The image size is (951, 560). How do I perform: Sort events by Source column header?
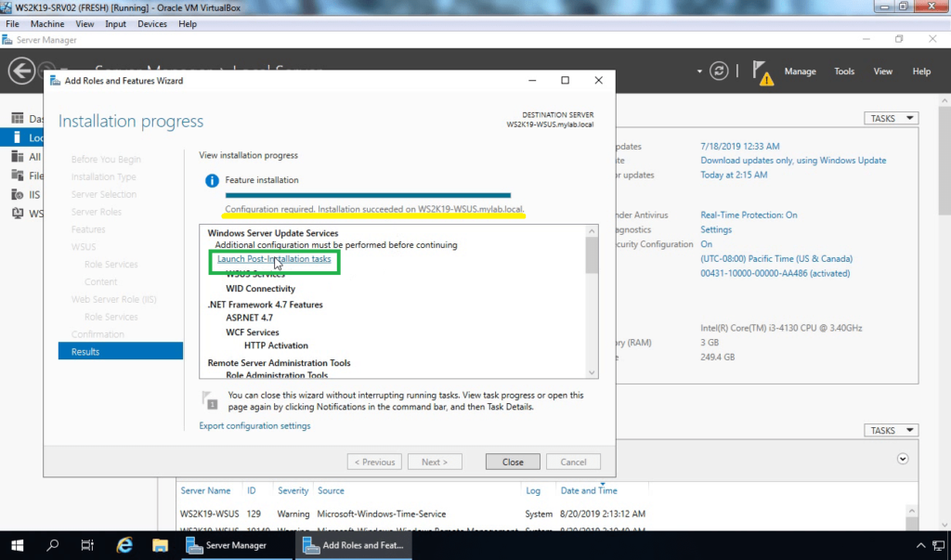(331, 490)
